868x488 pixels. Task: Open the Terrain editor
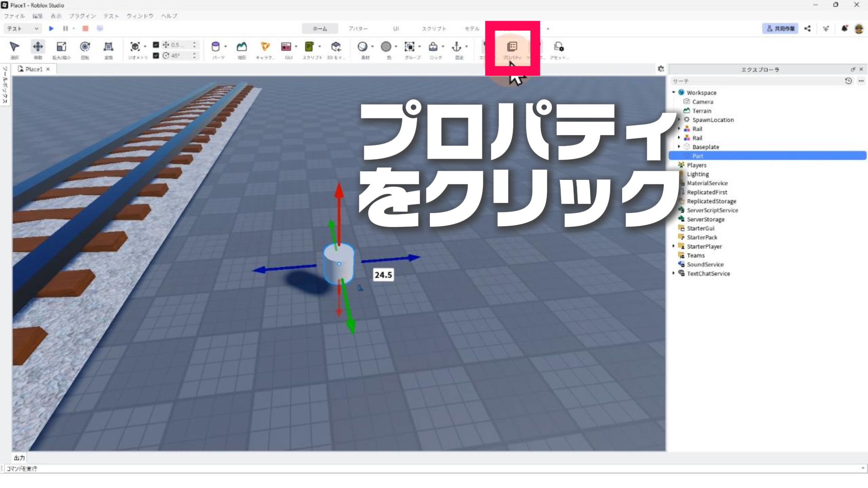point(242,47)
